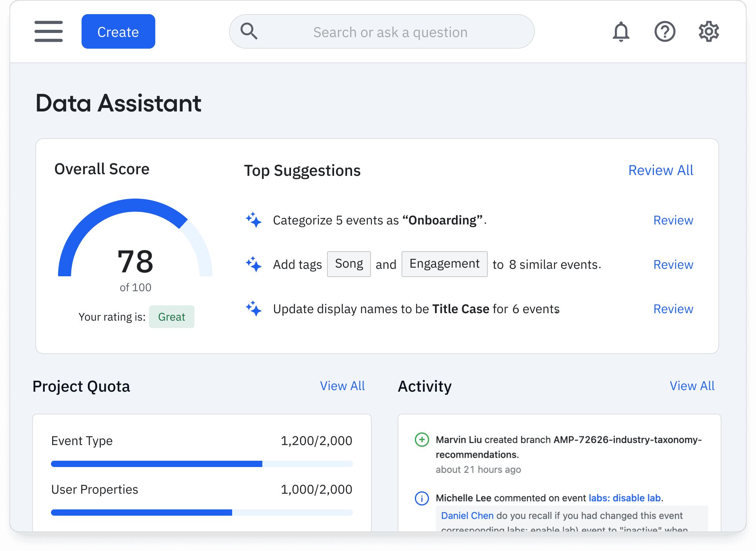Click the notifications bell icon
Screen dimensions: 756x551
621,31
